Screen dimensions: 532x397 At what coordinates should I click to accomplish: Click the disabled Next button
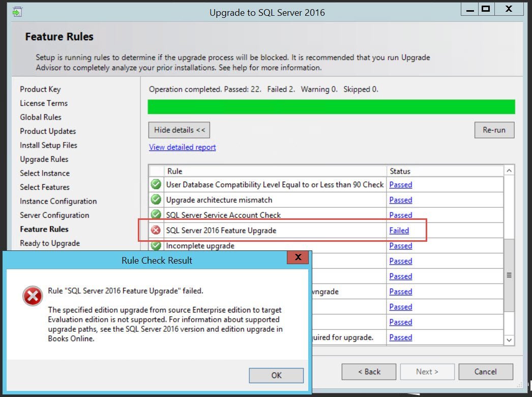click(427, 372)
